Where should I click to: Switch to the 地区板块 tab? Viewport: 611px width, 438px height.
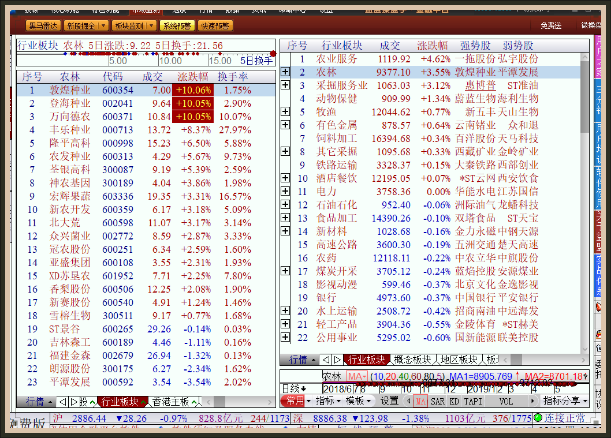pos(459,359)
